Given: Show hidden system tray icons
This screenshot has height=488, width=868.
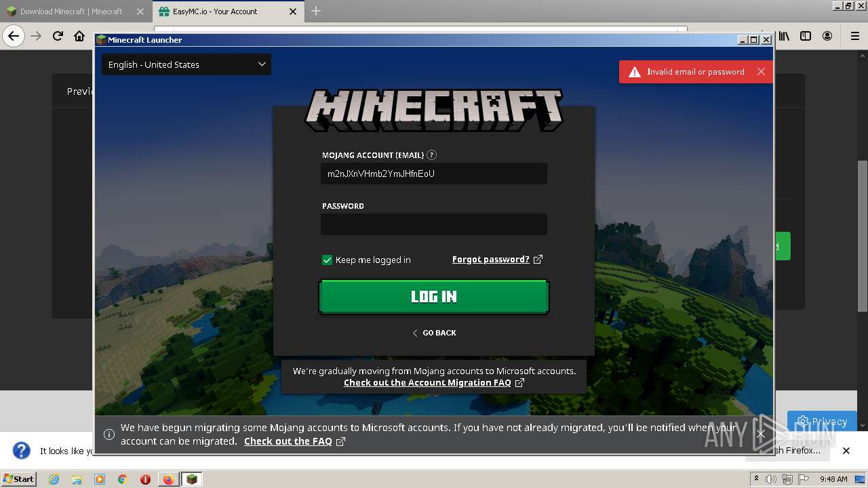Looking at the screenshot, I should 757,479.
